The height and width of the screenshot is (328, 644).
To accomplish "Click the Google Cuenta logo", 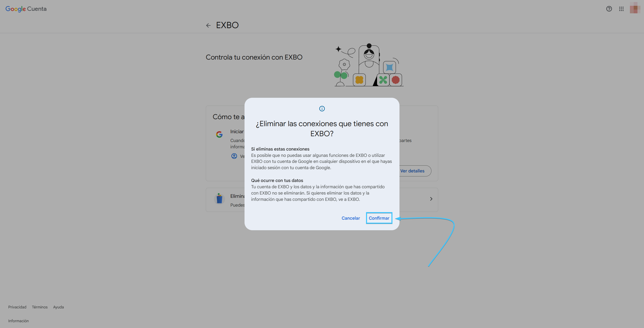I will click(x=26, y=9).
